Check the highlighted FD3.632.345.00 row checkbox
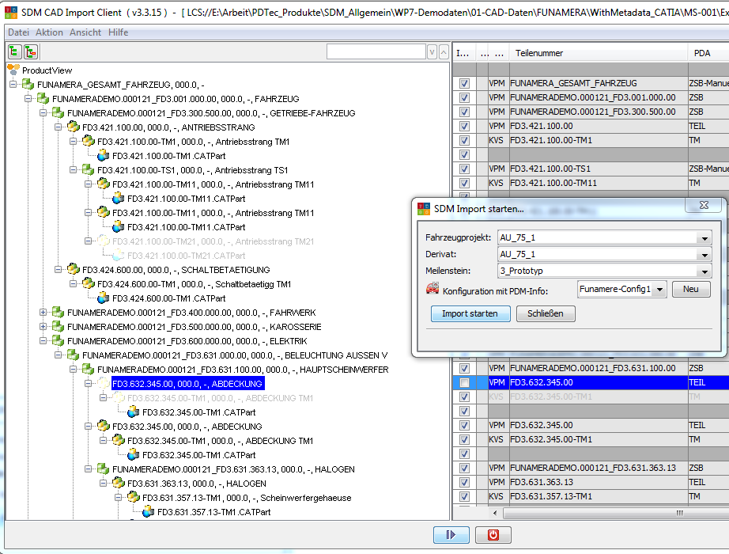 [x=464, y=383]
